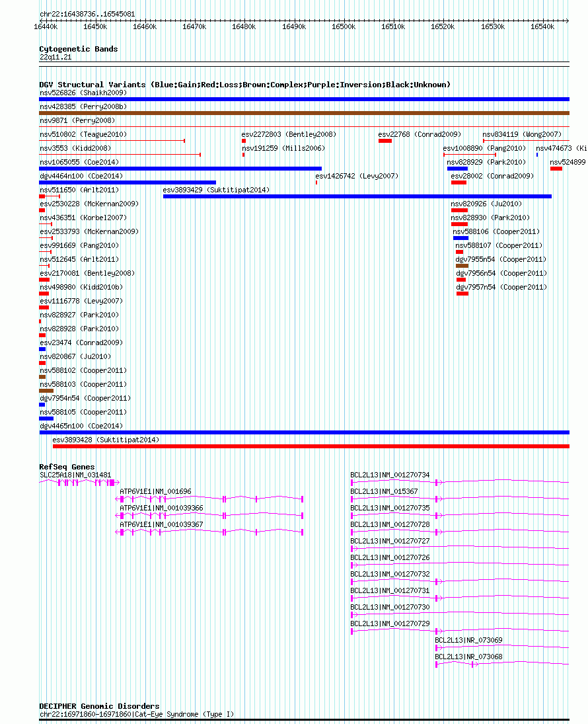Open BCL2L13|NM_001270729 transcript label
This screenshot has width=588, height=724.
click(390, 623)
